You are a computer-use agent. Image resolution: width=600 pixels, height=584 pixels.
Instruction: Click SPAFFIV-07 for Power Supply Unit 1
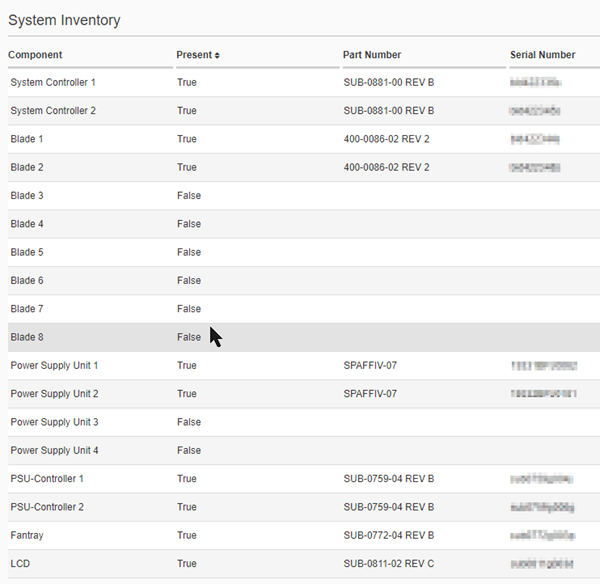click(369, 366)
